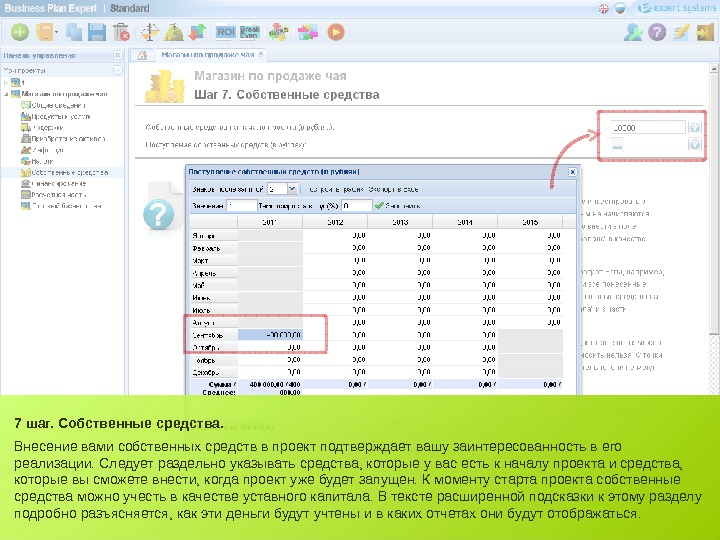The width and height of the screenshot is (720, 540).
Task: Open the home tab
Action: coord(142,55)
